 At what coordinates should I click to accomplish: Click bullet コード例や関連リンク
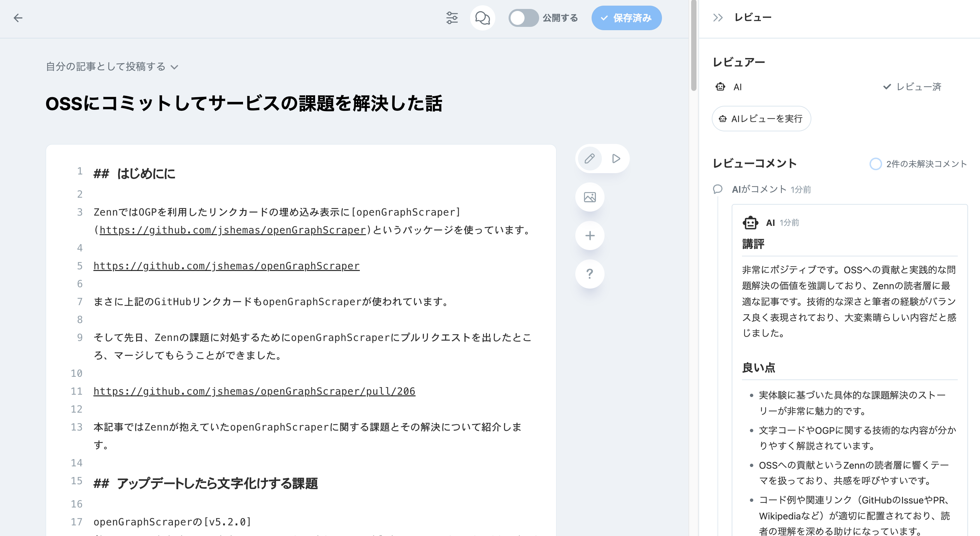click(x=855, y=516)
